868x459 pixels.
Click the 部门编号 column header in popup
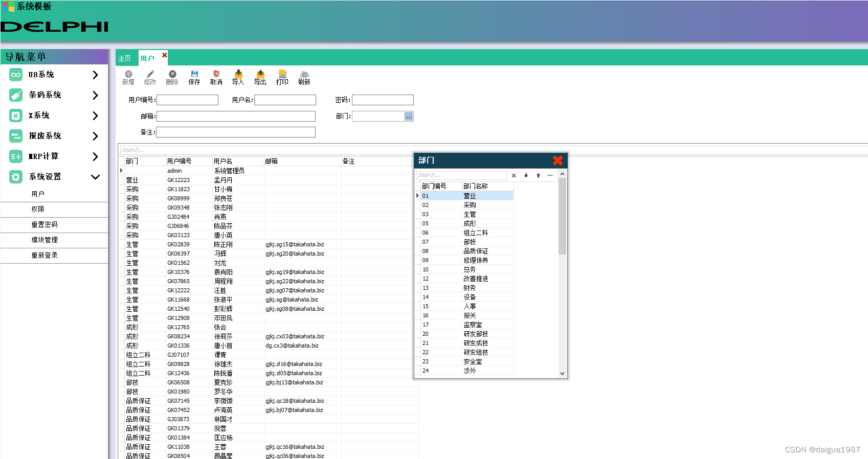point(441,186)
